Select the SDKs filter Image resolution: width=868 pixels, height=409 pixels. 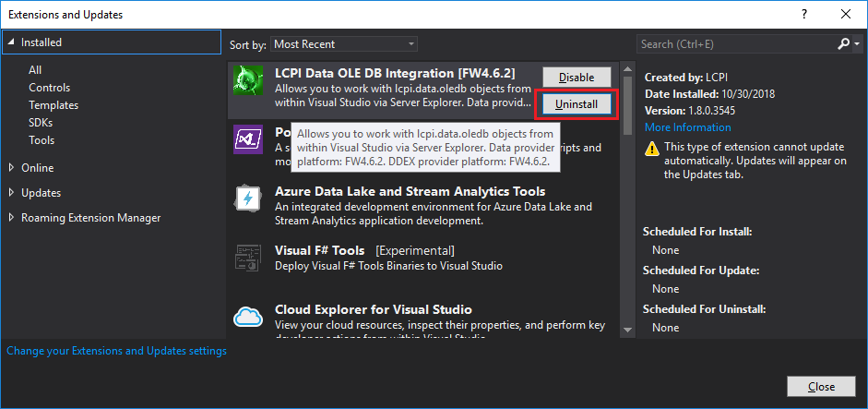[x=41, y=123]
